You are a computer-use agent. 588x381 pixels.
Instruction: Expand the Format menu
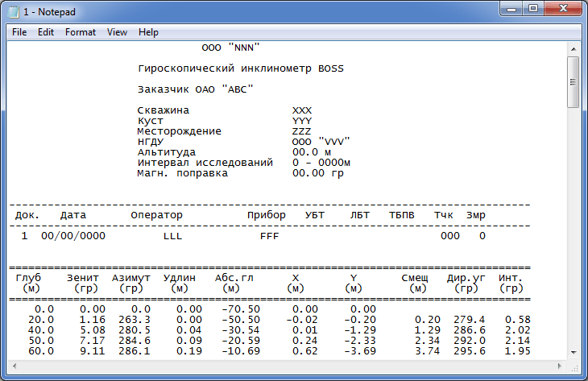[81, 32]
